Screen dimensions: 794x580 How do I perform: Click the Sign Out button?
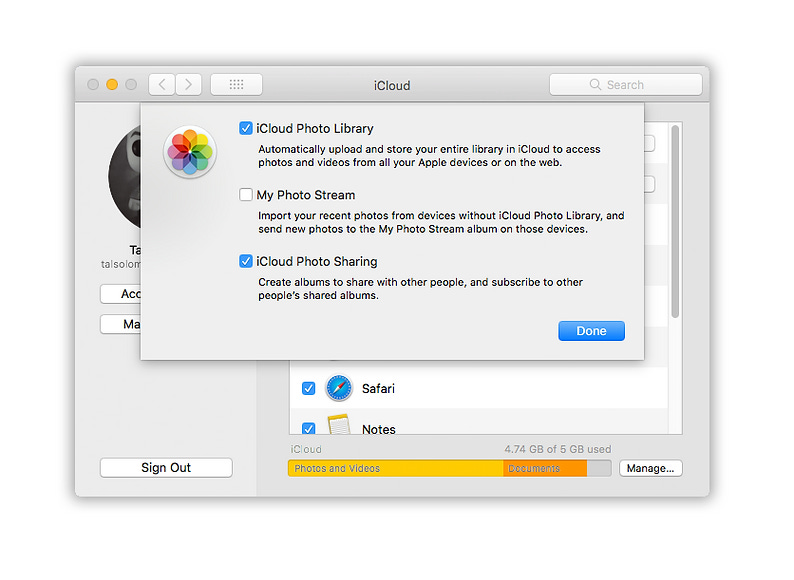[166, 468]
